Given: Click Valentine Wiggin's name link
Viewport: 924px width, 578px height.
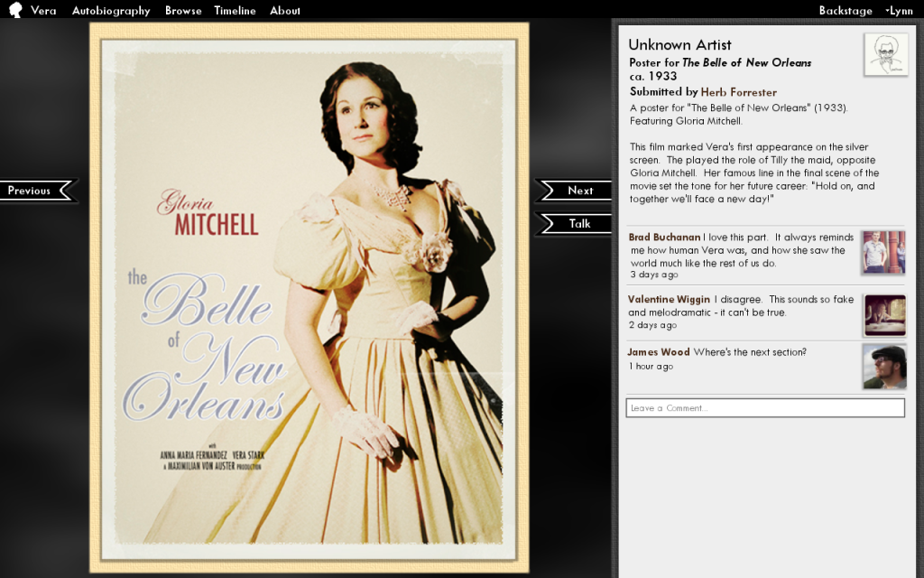Looking at the screenshot, I should click(x=669, y=299).
